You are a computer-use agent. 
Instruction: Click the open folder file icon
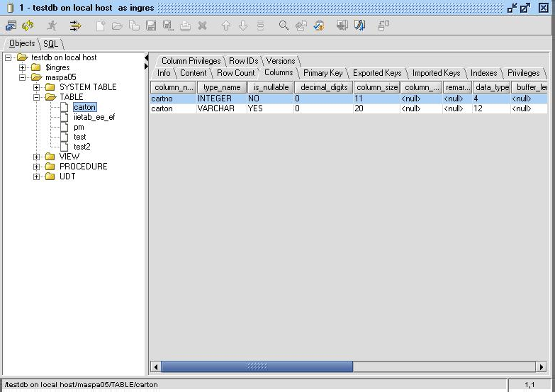coord(117,26)
